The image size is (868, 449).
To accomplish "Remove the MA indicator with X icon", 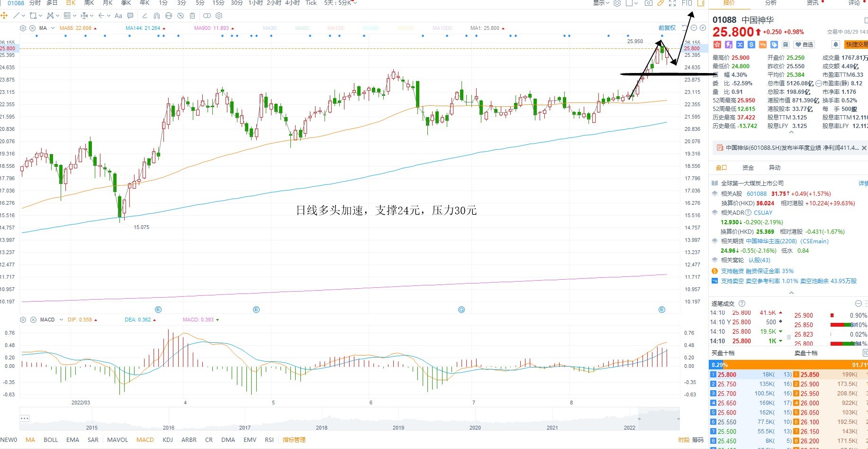I will point(32,28).
